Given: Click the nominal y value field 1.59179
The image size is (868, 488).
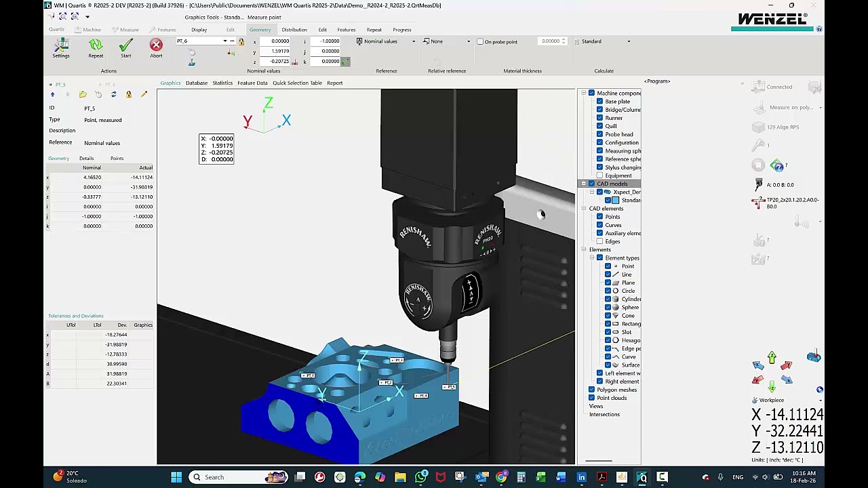Looking at the screenshot, I should (x=275, y=51).
